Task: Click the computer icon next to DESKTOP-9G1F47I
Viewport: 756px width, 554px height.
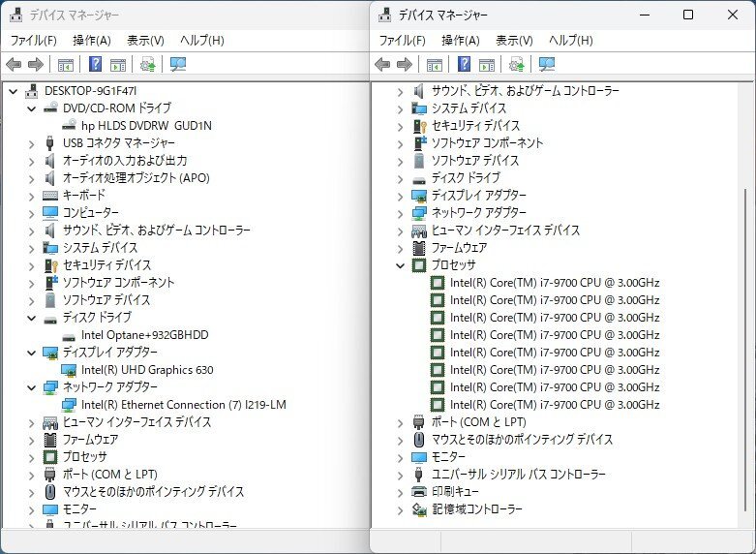Action: pyautogui.click(x=32, y=91)
